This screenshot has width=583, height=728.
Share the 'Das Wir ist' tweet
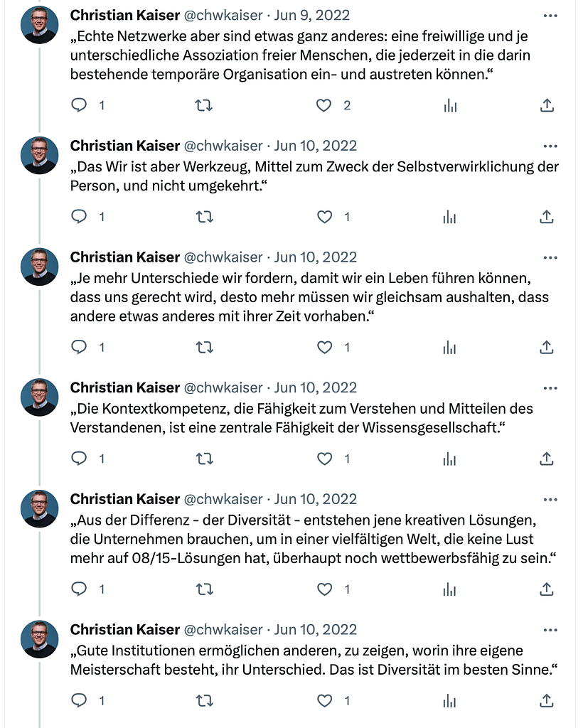[x=547, y=217]
